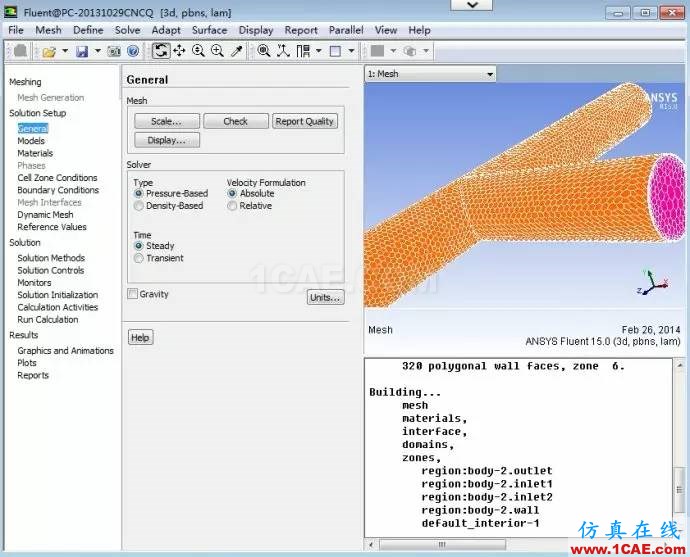Click the greyed cube toolbar icon
The height and width of the screenshot is (557, 690).
pyautogui.click(x=410, y=51)
